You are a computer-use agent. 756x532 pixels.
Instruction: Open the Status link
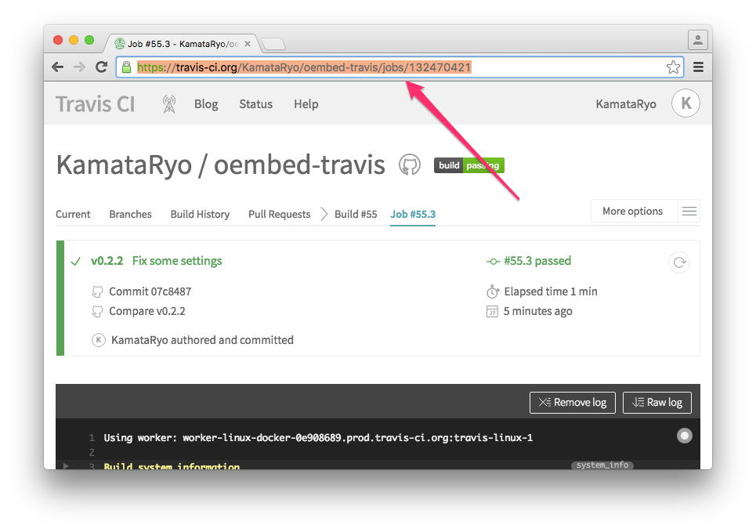point(255,104)
